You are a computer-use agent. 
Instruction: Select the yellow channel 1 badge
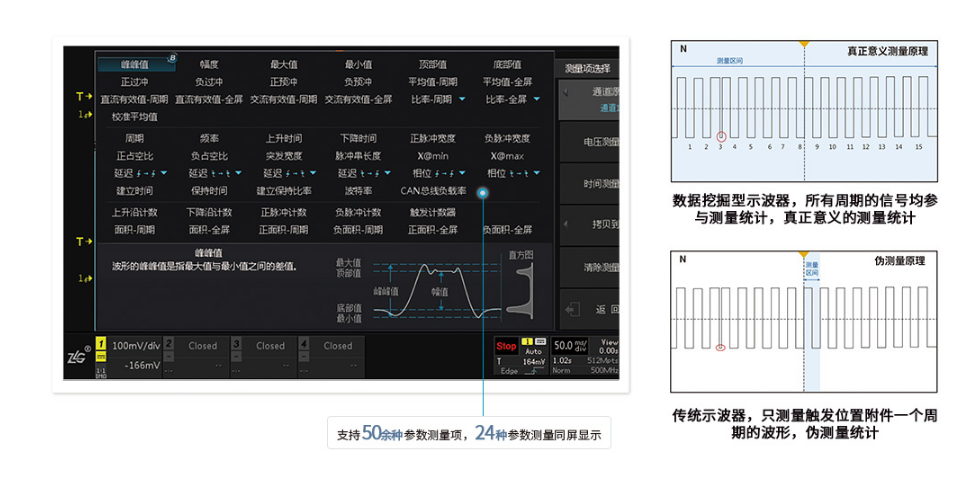click(x=101, y=345)
